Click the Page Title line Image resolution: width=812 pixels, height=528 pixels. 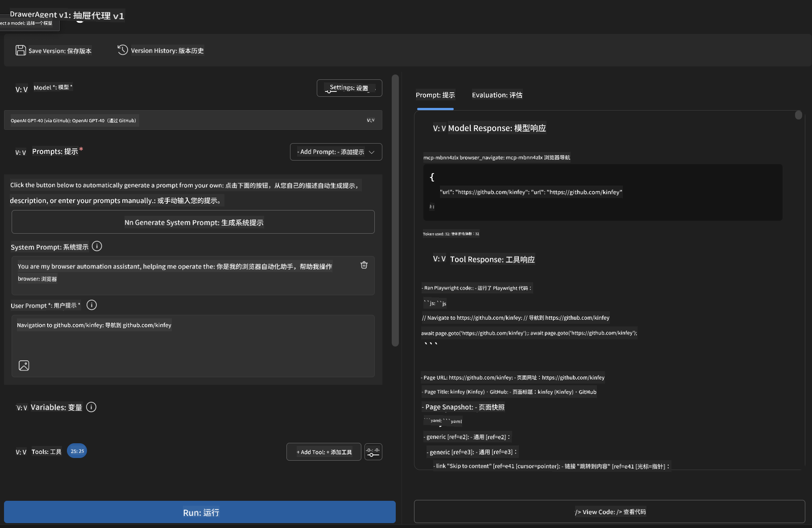point(509,392)
